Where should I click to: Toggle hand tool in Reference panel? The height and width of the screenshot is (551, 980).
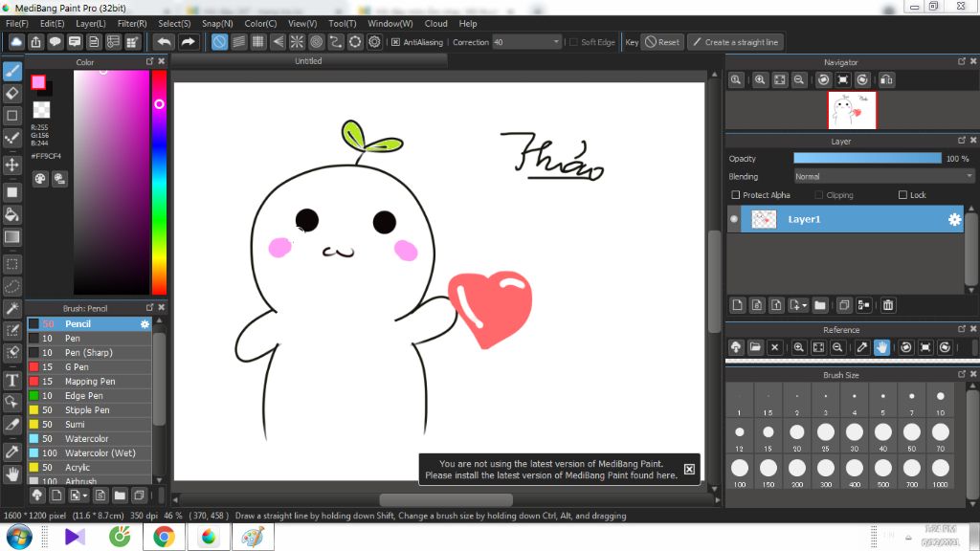point(881,347)
